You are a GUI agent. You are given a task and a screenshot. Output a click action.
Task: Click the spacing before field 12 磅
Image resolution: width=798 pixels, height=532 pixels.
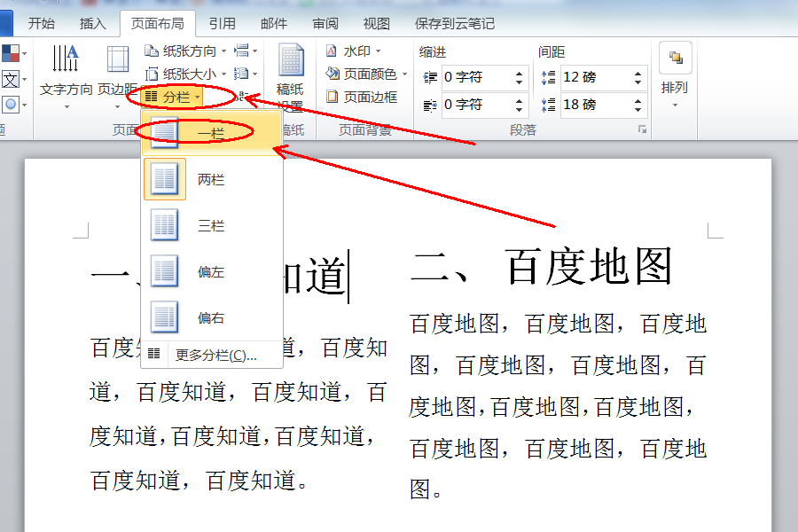(x=597, y=77)
